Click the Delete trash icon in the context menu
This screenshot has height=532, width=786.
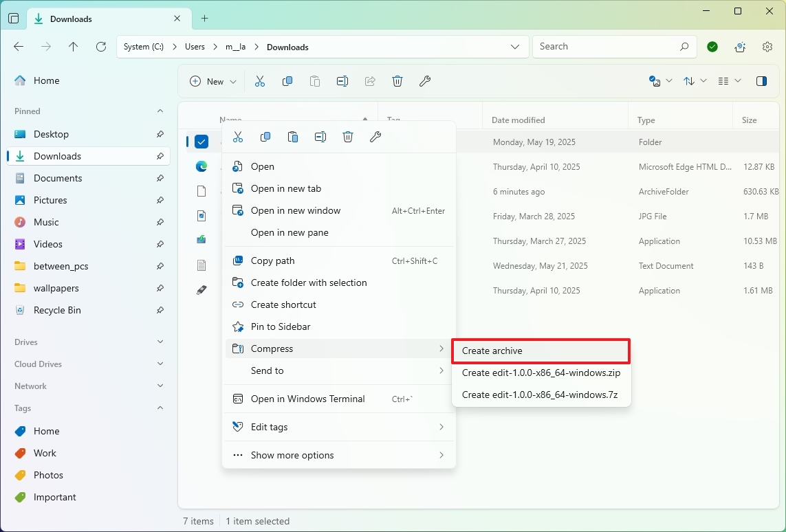[x=348, y=137]
